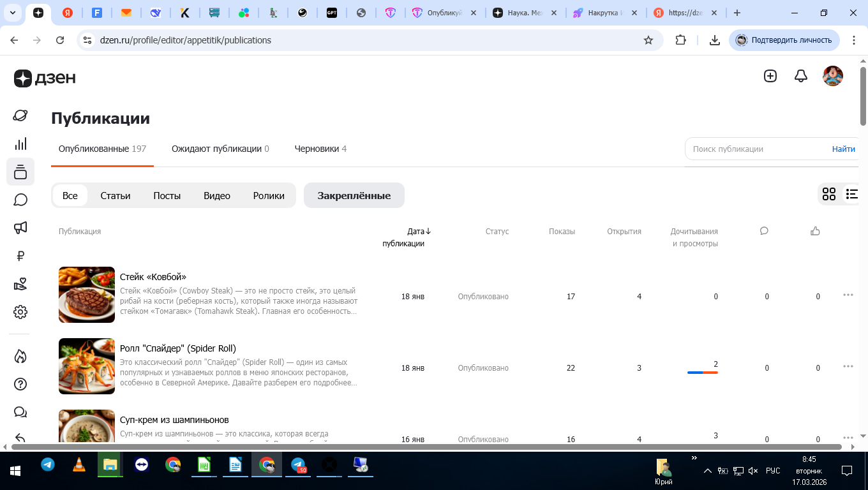
Task: Switch to the list view layout
Action: coord(852,194)
